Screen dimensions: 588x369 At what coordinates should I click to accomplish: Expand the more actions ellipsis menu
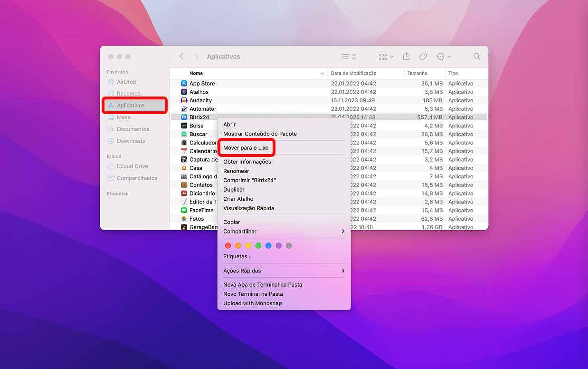pos(444,57)
